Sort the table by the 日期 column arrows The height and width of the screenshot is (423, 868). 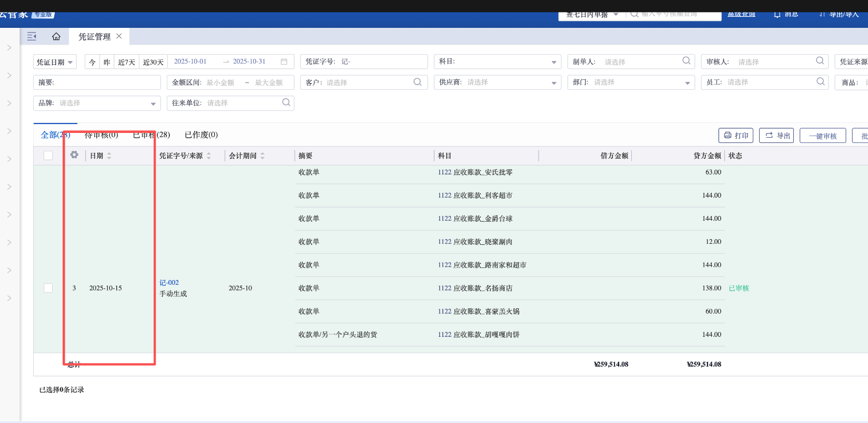(109, 156)
